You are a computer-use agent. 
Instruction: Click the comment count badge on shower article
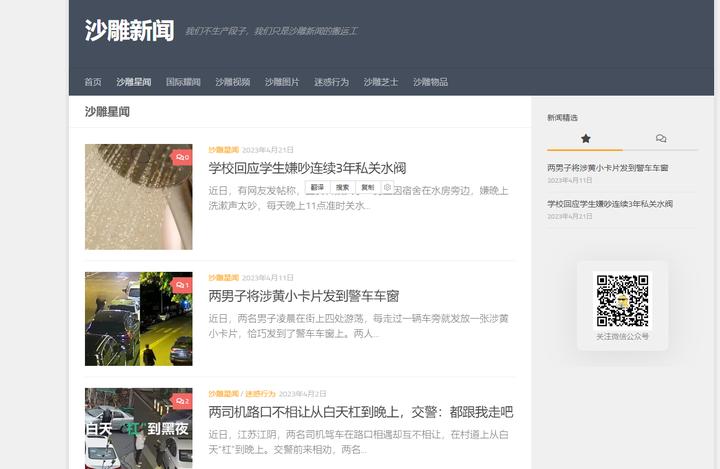tap(182, 157)
